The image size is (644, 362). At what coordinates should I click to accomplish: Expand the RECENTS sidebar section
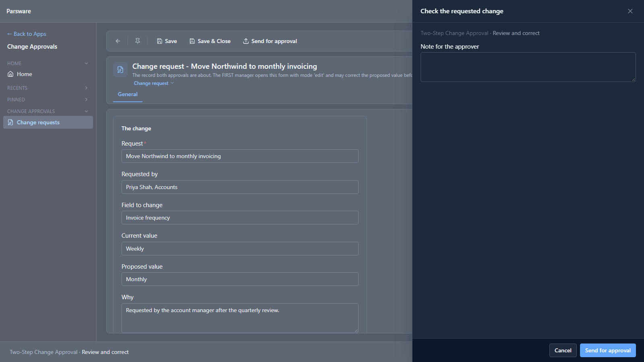[86, 88]
